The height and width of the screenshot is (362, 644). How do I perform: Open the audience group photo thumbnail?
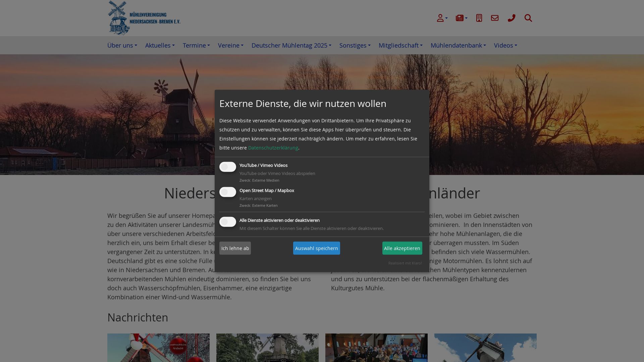[x=376, y=348]
